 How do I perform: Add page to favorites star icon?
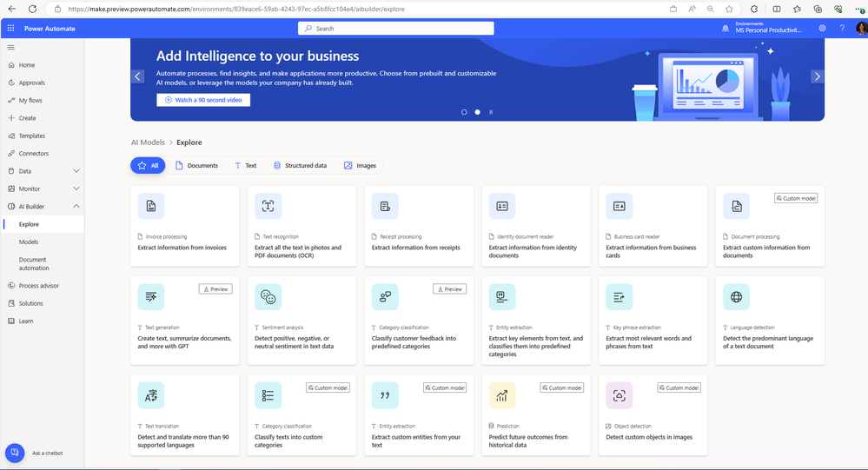point(729,9)
